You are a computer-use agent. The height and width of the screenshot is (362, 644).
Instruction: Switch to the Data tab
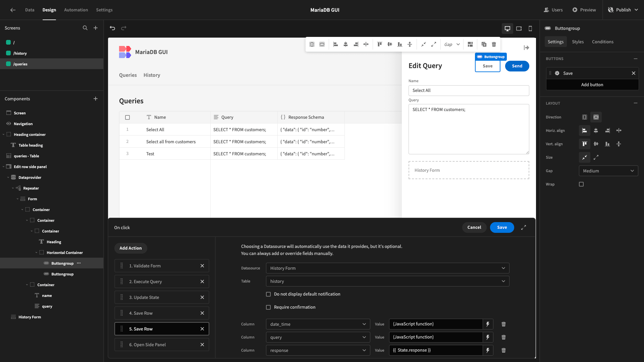(30, 10)
